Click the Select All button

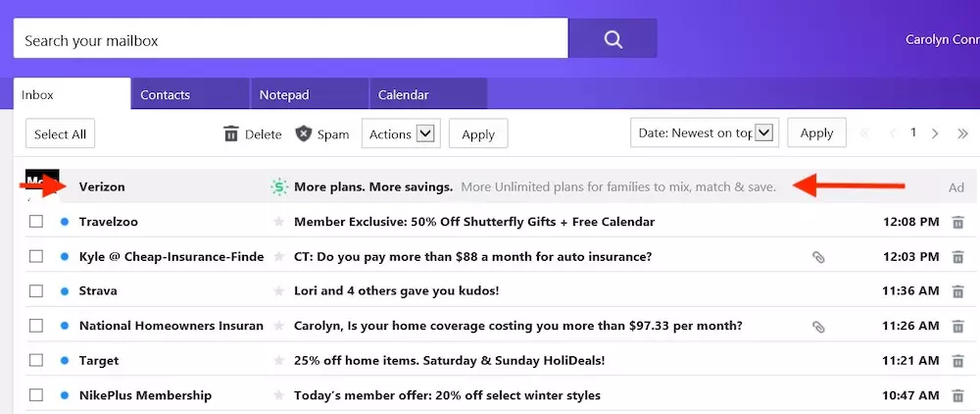(x=60, y=133)
